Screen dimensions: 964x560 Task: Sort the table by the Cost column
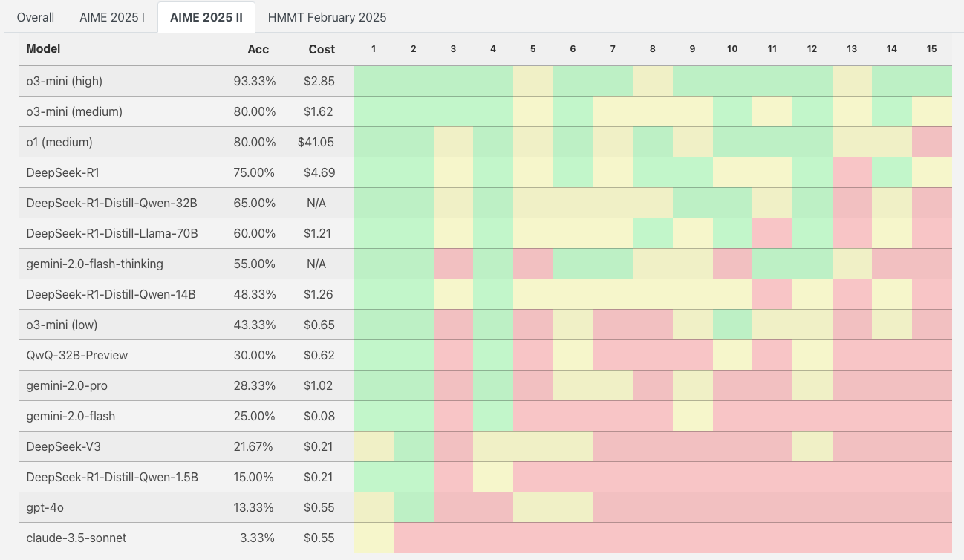click(322, 49)
